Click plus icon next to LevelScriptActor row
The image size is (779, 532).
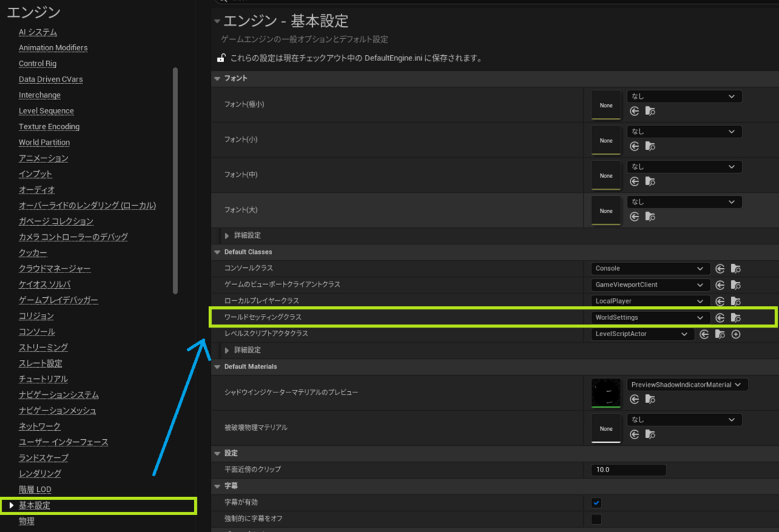pos(736,334)
